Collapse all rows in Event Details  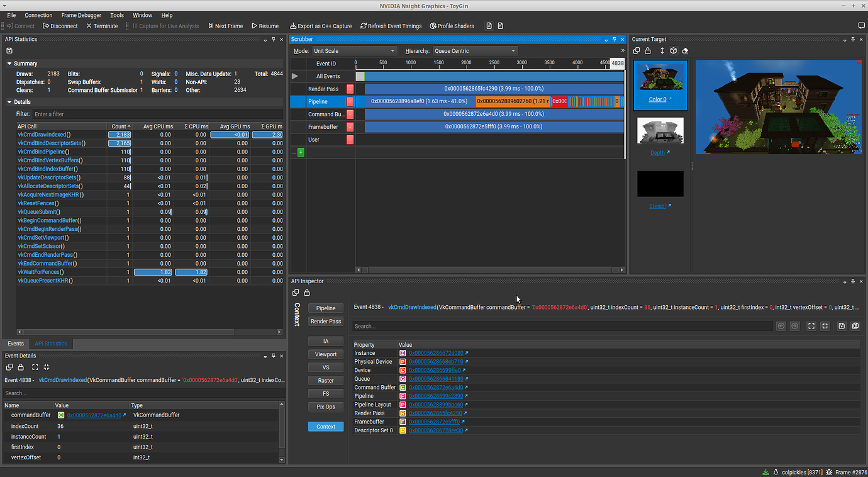click(47, 367)
